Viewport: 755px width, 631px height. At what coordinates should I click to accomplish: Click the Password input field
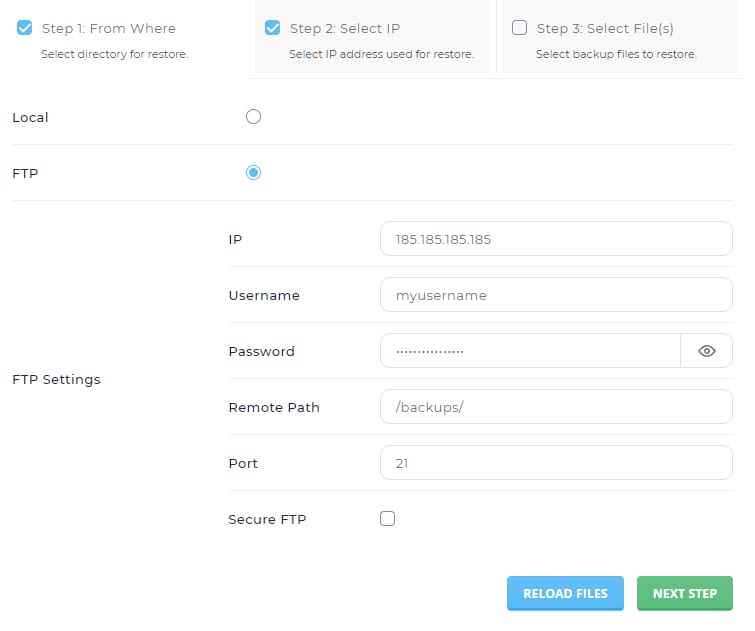pyautogui.click(x=530, y=351)
